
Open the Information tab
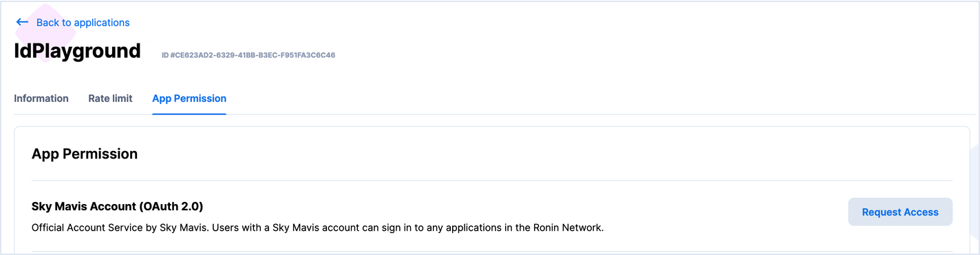pos(41,99)
